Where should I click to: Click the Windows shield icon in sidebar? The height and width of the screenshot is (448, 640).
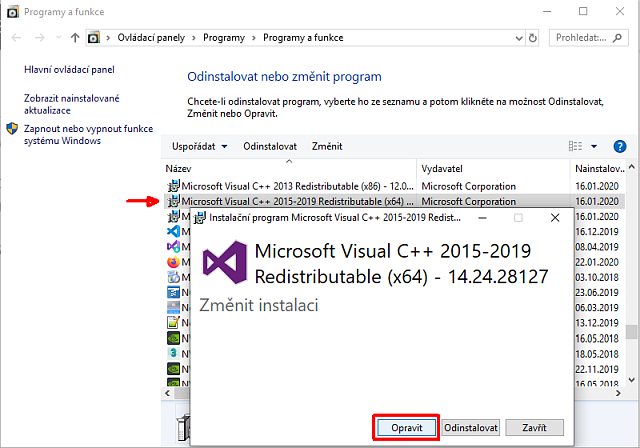point(12,129)
